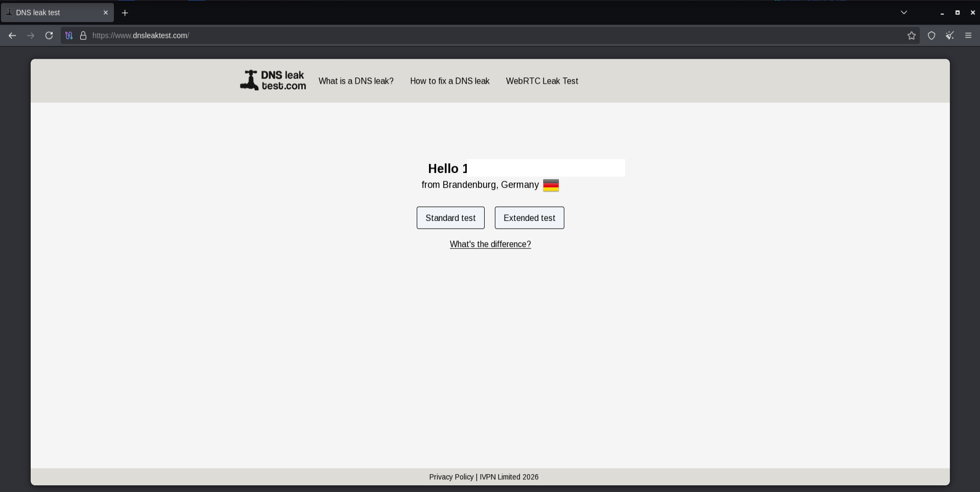Image resolution: width=980 pixels, height=492 pixels.
Task: Open the shield protection icon in toolbar
Action: (931, 35)
